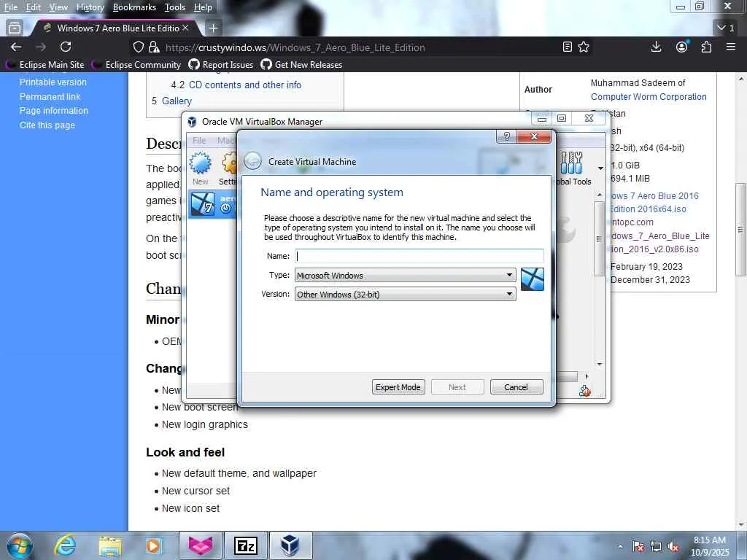
Task: Open Windows Explorer folder on taskbar
Action: pos(110,545)
